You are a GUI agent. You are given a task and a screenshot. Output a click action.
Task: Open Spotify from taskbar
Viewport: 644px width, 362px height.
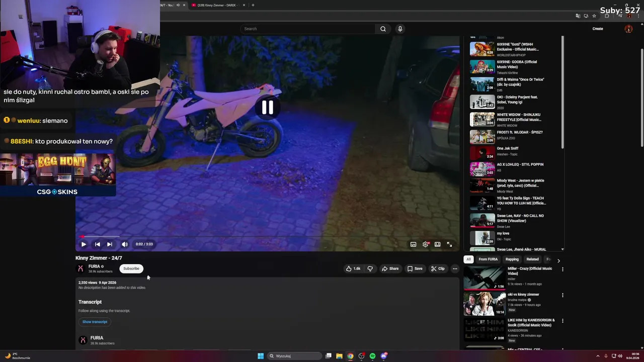373,356
